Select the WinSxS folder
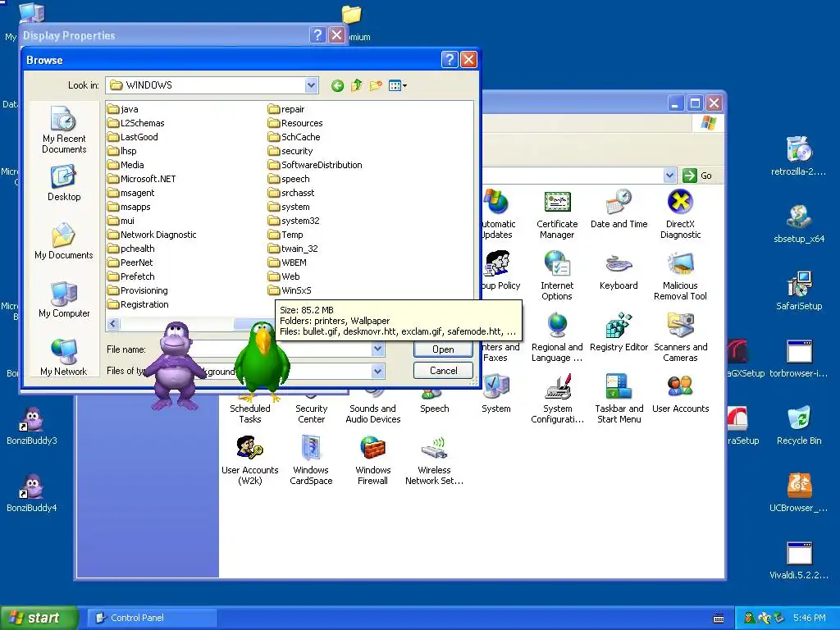840x630 pixels. [290, 290]
